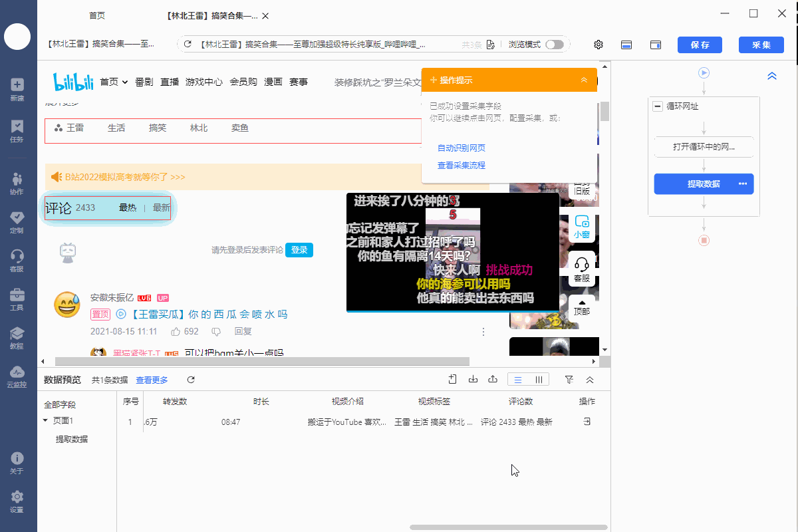Click the webpage vertical scrollbar thumb

click(604, 112)
